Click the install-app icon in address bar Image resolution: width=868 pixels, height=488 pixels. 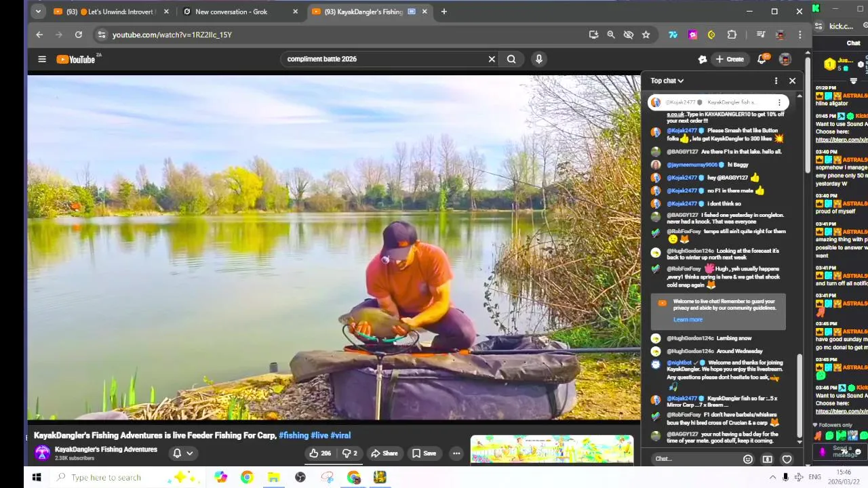tap(593, 35)
